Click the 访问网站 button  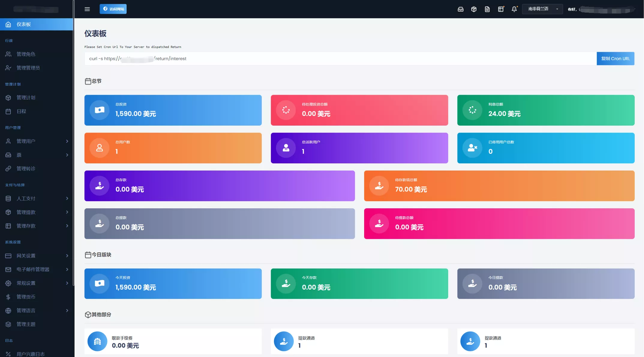pyautogui.click(x=113, y=9)
